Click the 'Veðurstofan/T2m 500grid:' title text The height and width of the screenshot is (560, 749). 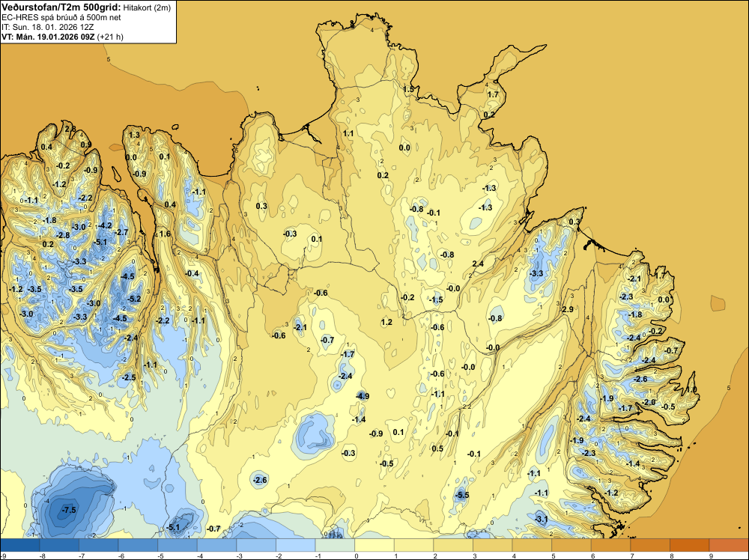click(x=61, y=7)
